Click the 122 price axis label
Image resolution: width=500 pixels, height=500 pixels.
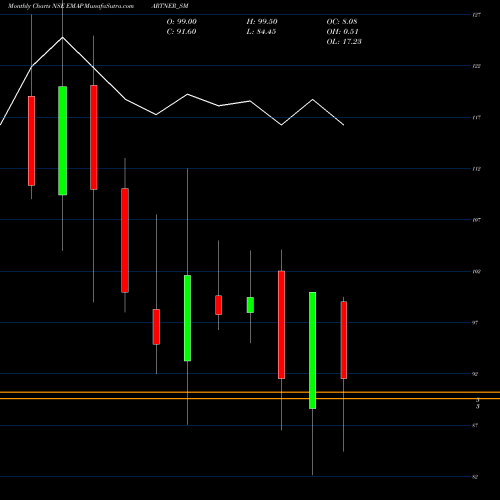476,66
